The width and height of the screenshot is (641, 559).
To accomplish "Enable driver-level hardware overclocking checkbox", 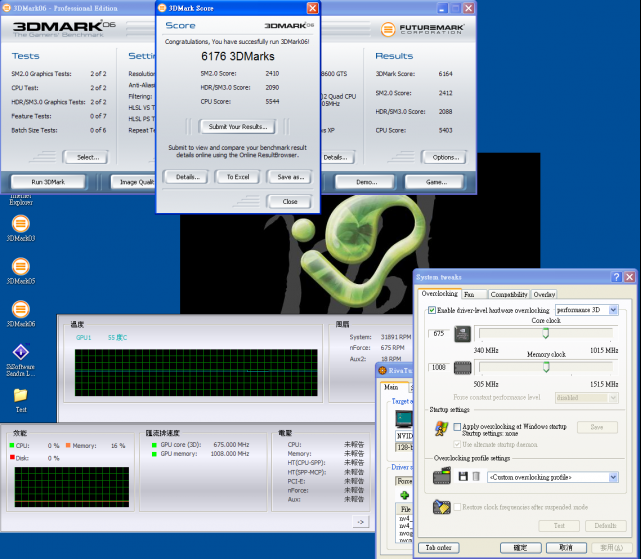I will 432,310.
